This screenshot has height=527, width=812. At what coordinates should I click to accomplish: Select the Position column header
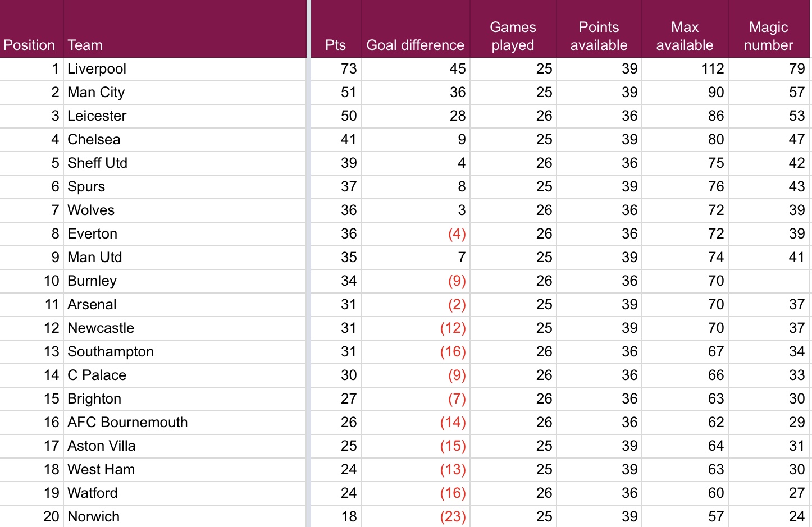click(31, 29)
